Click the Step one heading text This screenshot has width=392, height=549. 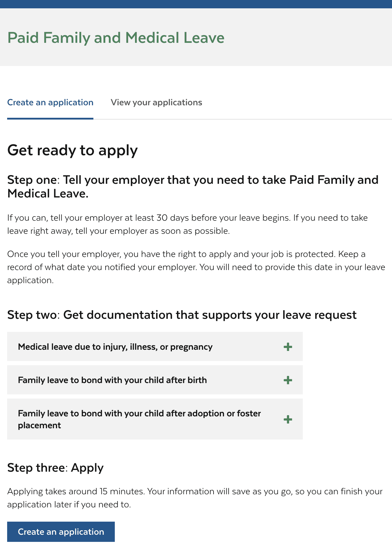(x=193, y=186)
